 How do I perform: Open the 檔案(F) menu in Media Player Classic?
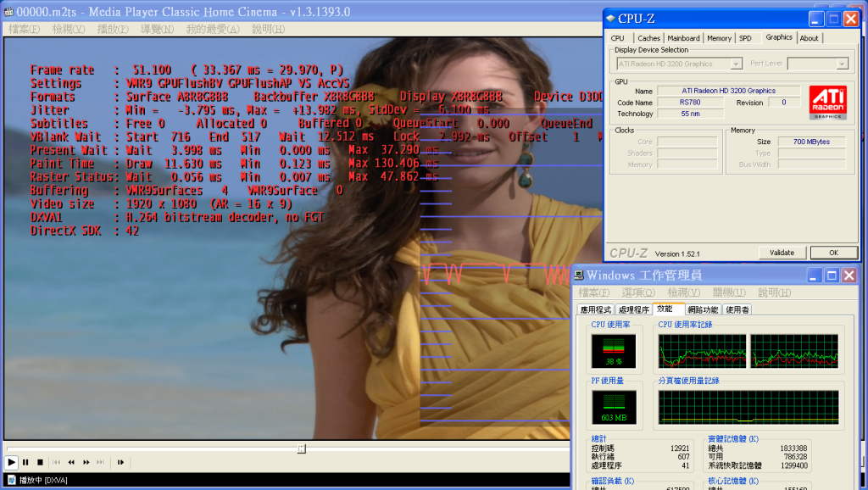[x=25, y=29]
